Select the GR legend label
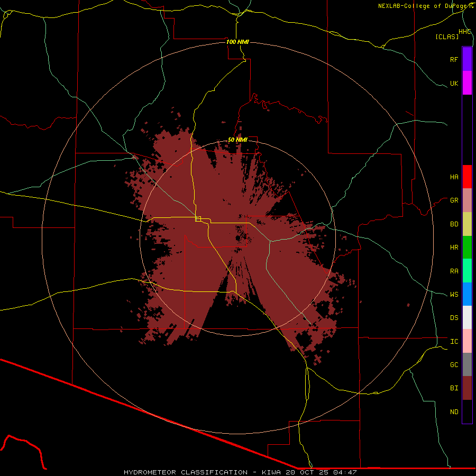 (454, 200)
